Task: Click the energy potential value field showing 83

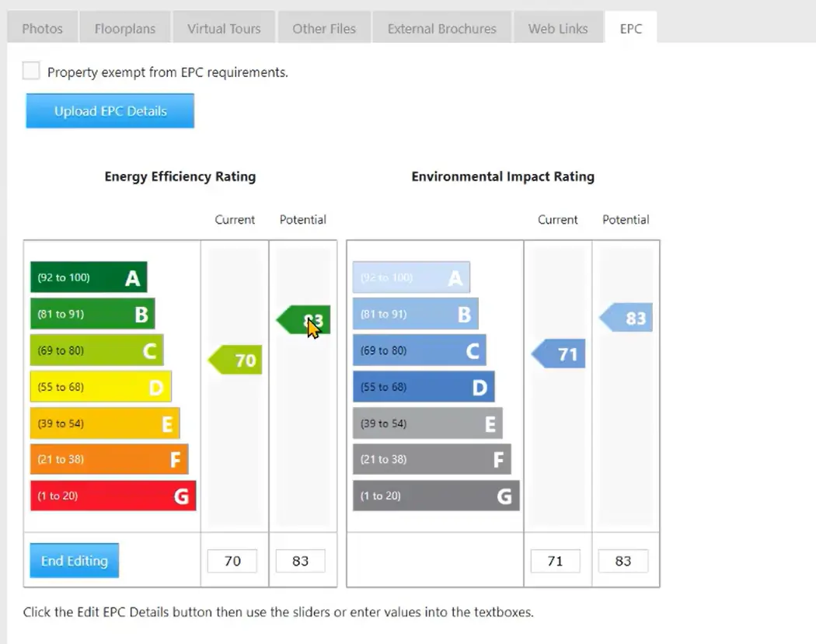Action: [301, 561]
